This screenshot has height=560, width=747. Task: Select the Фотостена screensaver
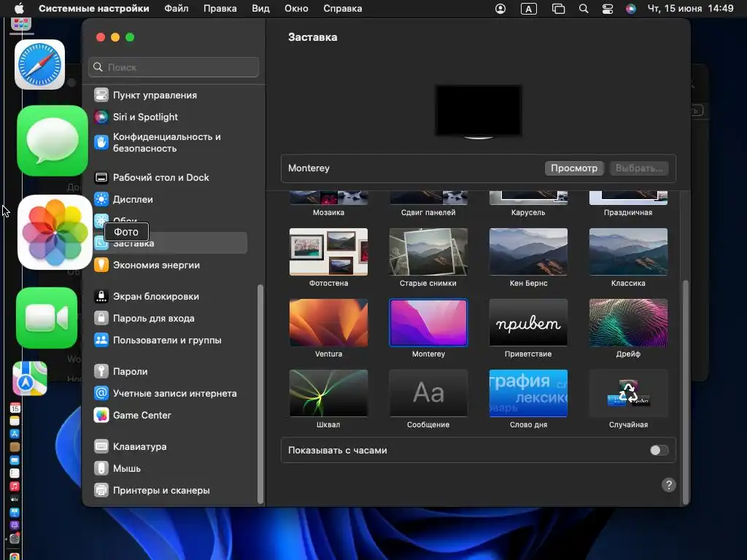coord(329,252)
